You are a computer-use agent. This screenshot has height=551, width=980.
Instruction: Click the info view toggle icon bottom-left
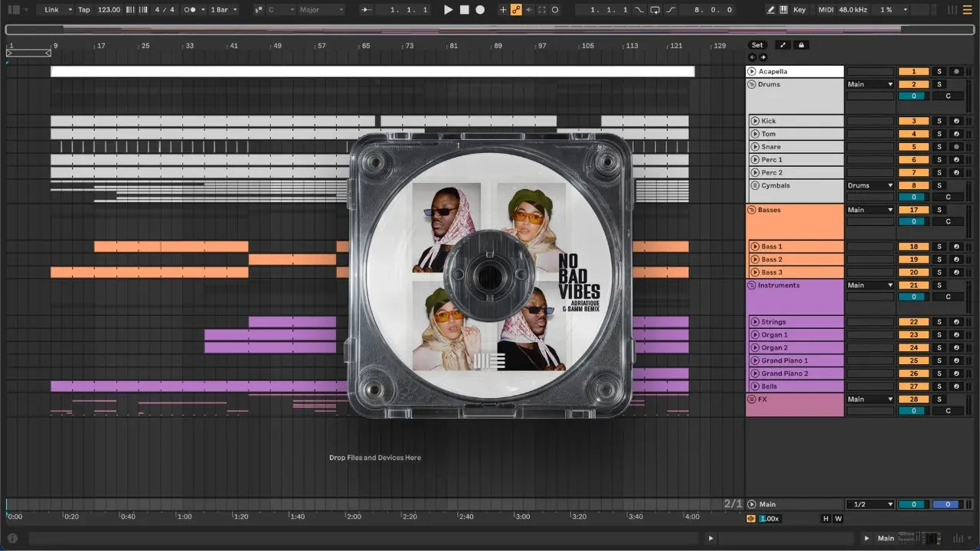click(x=12, y=539)
